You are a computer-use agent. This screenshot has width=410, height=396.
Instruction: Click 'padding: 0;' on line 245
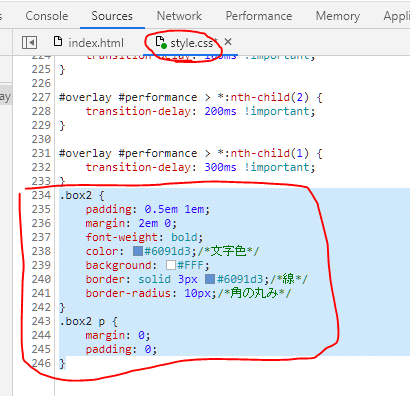point(121,349)
